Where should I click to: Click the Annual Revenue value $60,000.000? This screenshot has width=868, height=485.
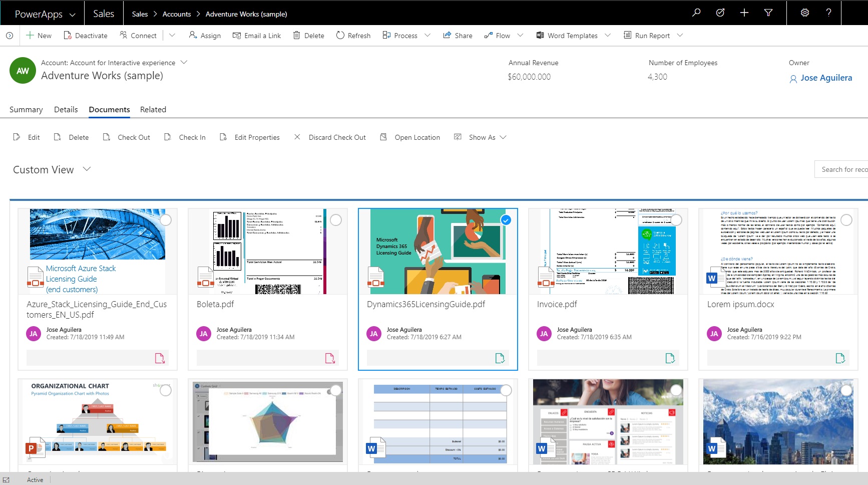click(x=529, y=77)
